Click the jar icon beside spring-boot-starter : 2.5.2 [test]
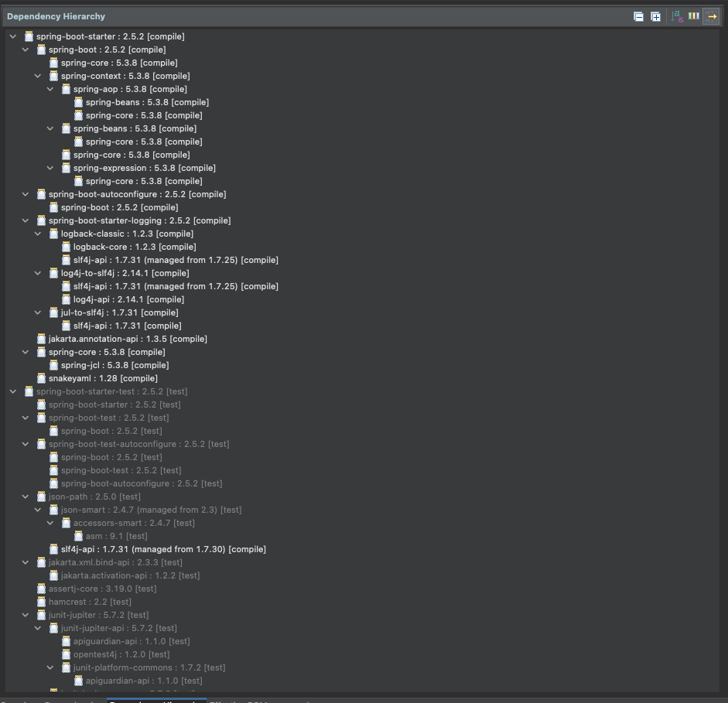This screenshot has width=728, height=703. click(x=41, y=404)
